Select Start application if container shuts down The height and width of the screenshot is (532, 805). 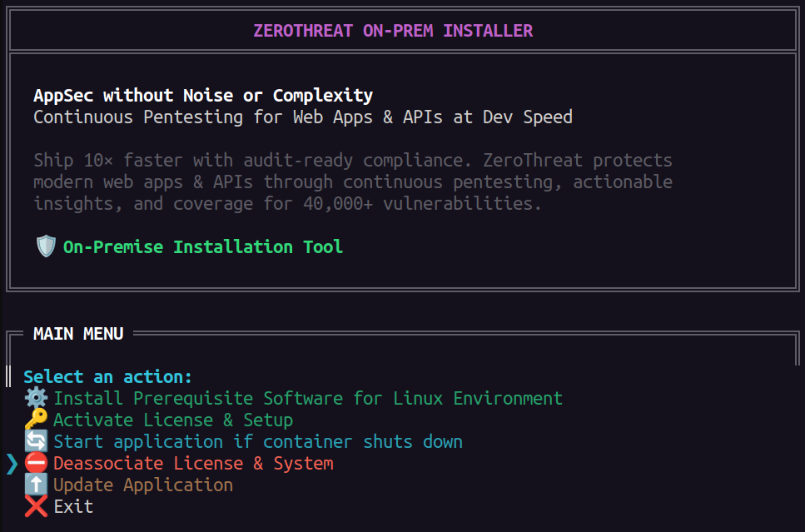tap(258, 441)
